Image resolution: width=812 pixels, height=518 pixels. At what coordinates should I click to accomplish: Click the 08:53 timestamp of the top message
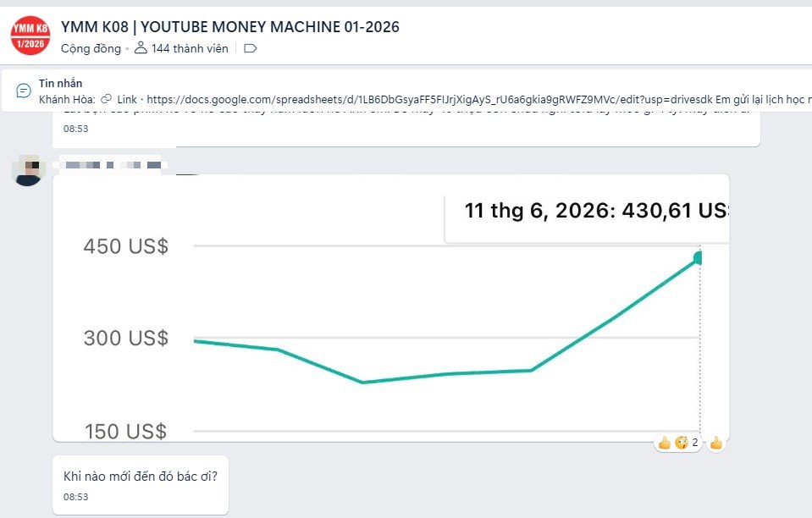click(x=75, y=129)
